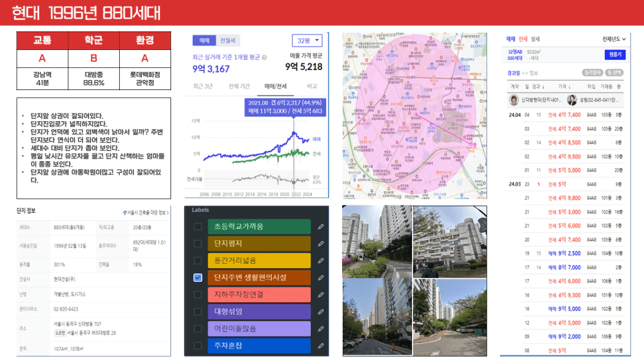
Task: Expand the 전체년도 year dropdown
Action: click(x=614, y=39)
